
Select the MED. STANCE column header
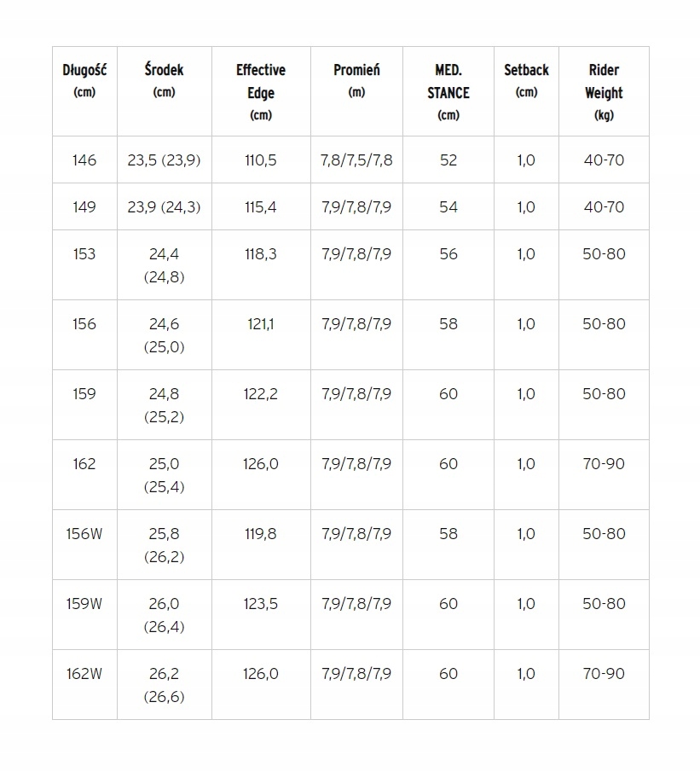coord(448,92)
